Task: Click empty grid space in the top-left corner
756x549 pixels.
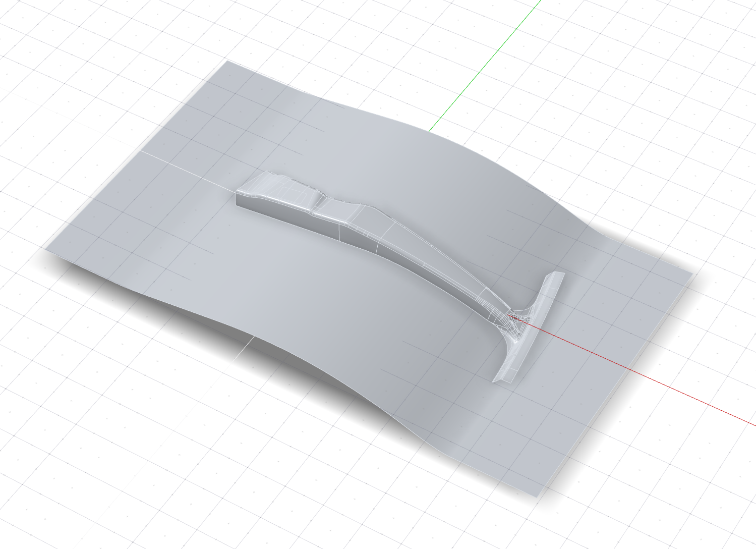Action: (x=76, y=50)
